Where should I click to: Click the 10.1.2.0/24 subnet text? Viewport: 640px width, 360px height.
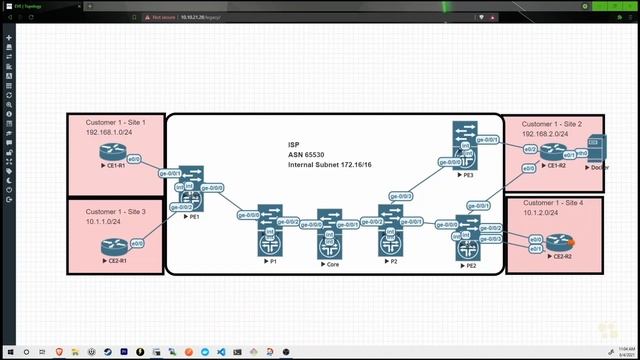point(540,213)
